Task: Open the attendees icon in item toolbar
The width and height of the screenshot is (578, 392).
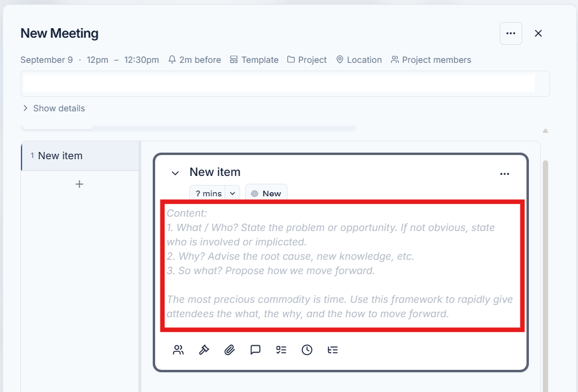Action: pyautogui.click(x=178, y=350)
